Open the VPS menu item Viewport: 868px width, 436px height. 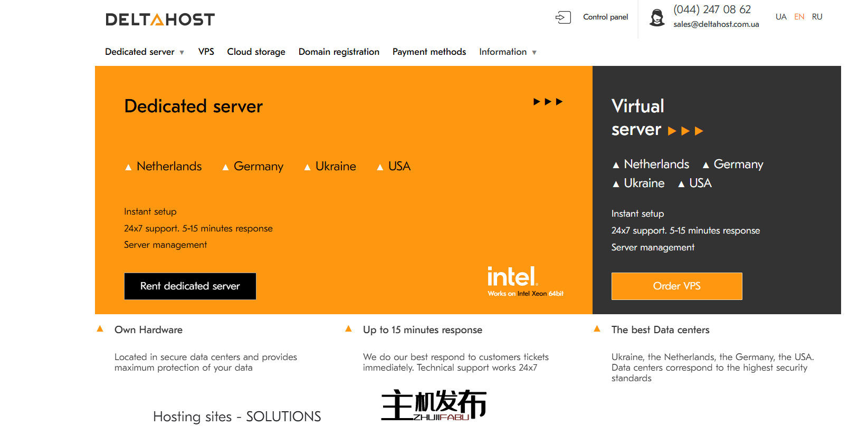pyautogui.click(x=206, y=52)
